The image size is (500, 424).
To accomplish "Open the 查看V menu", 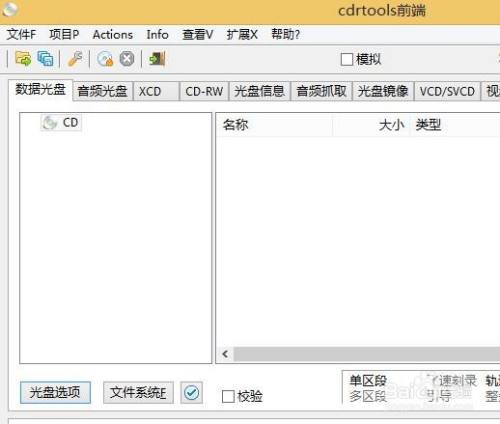I will (198, 34).
